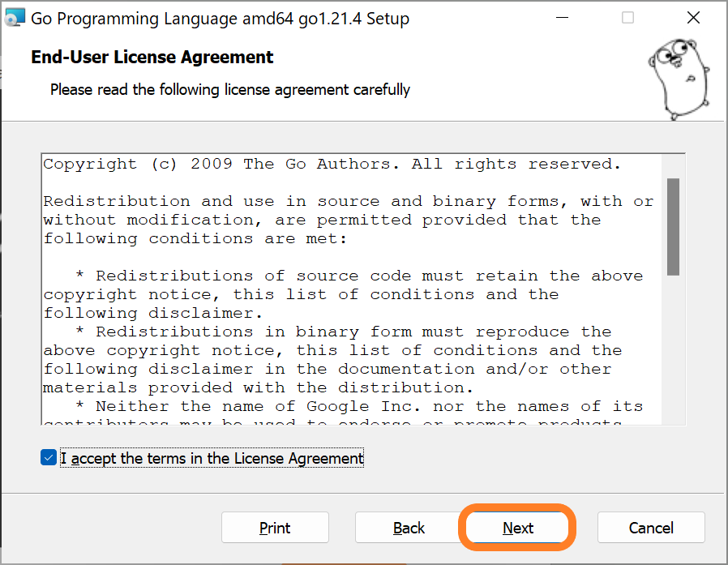Click the 'Copyright (c) 2009 The Go Authors' line
Screen dimensions: 728x565
pyautogui.click(x=332, y=164)
